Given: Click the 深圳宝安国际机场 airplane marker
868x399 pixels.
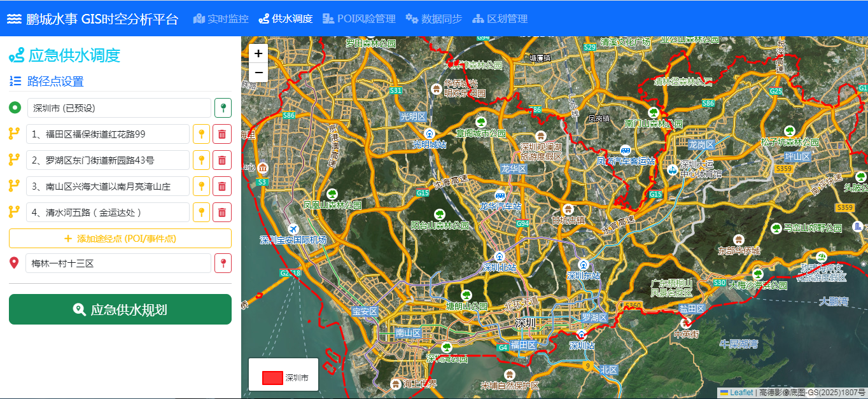Looking at the screenshot, I should click(293, 229).
